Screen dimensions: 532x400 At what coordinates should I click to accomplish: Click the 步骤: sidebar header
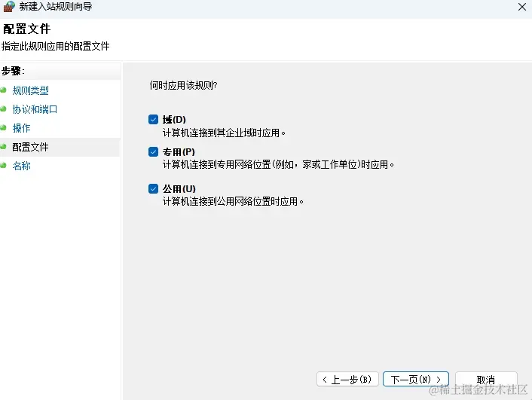[13, 71]
